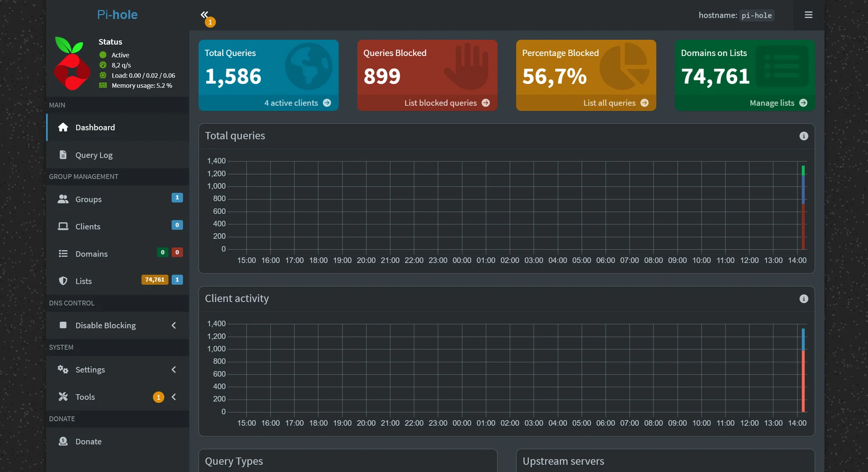Open the Lists page
Viewport: 868px width, 472px height.
pyautogui.click(x=118, y=281)
